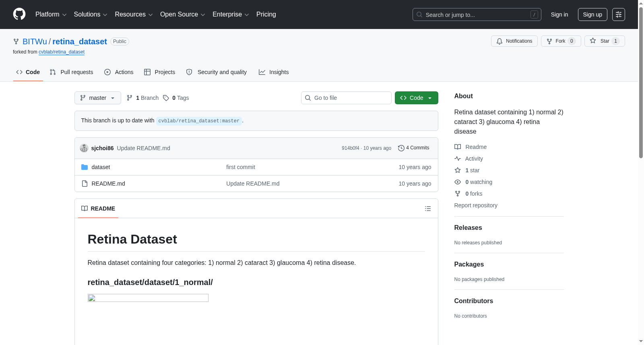The image size is (644, 345).
Task: Click the sjchoi86 avatar image
Action: tap(84, 148)
